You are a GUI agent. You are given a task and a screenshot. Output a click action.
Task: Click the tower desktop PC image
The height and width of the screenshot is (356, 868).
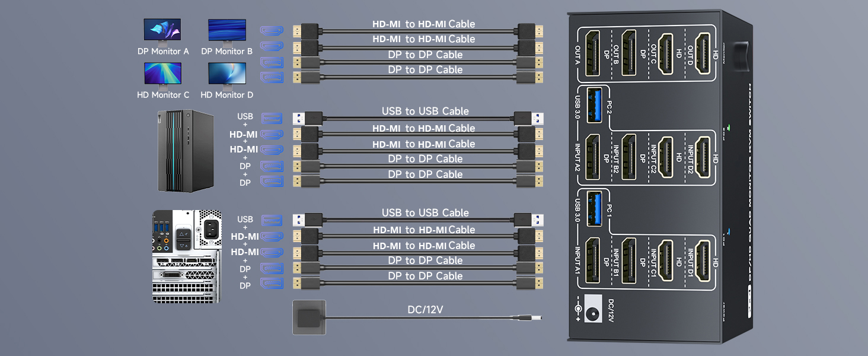coord(186,151)
